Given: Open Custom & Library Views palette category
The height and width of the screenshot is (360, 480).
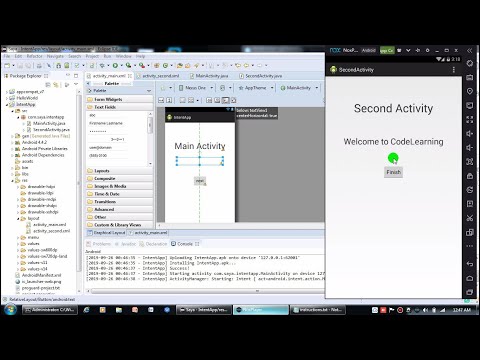Looking at the screenshot, I should [119, 225].
